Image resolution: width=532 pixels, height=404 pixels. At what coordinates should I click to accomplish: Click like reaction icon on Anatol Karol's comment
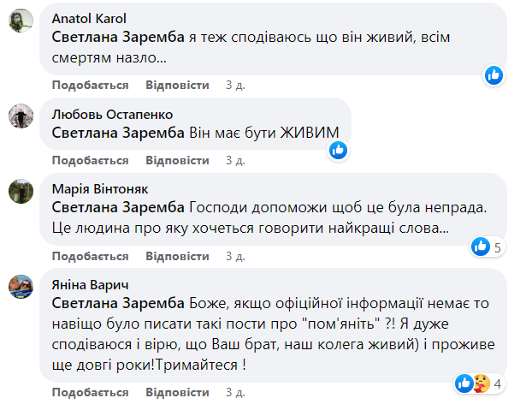[494, 75]
